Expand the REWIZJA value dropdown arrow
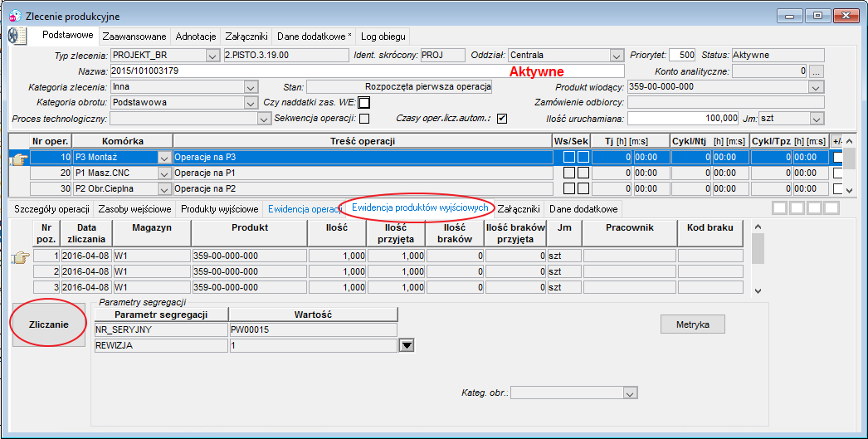The width and height of the screenshot is (868, 439). (407, 345)
